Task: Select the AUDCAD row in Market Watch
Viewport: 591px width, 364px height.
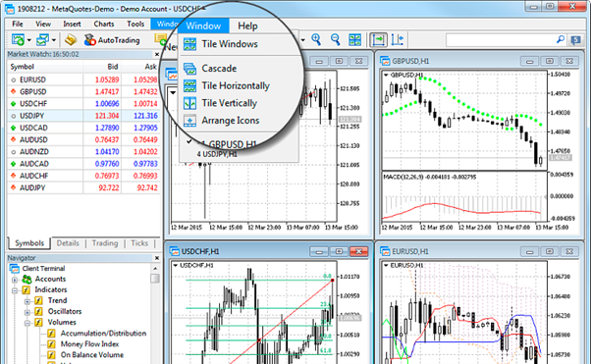Action: tap(83, 164)
